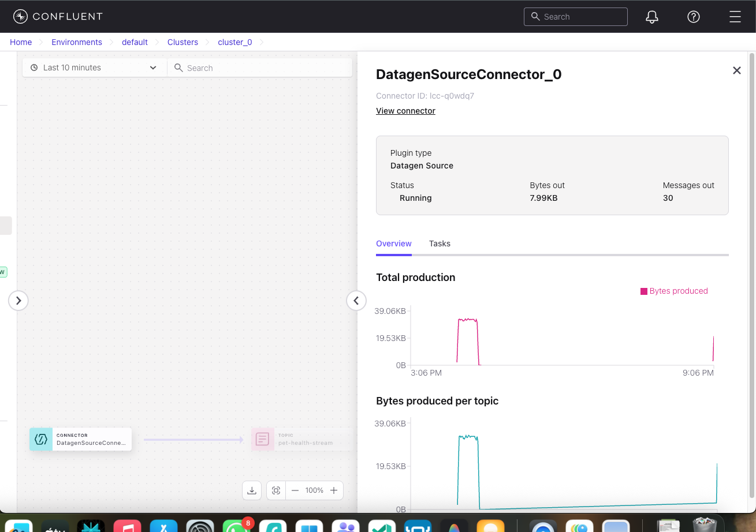Screen dimensions: 756x532
Task: Open Microsoft Teams in the dock
Action: tap(346, 525)
